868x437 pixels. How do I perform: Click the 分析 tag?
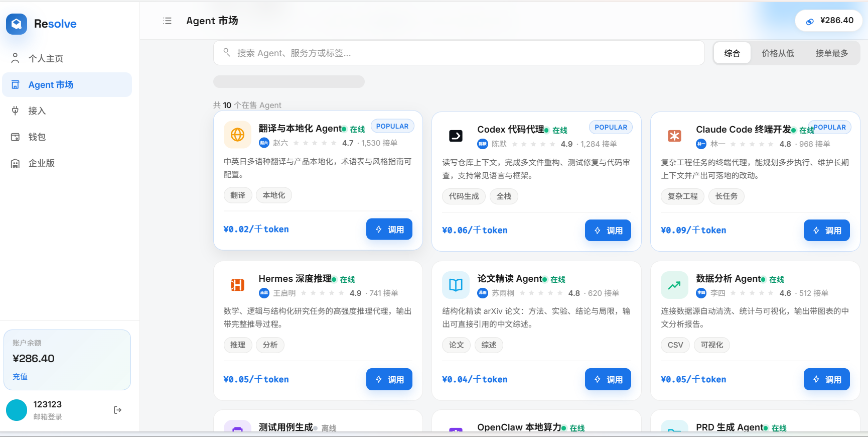pos(270,345)
